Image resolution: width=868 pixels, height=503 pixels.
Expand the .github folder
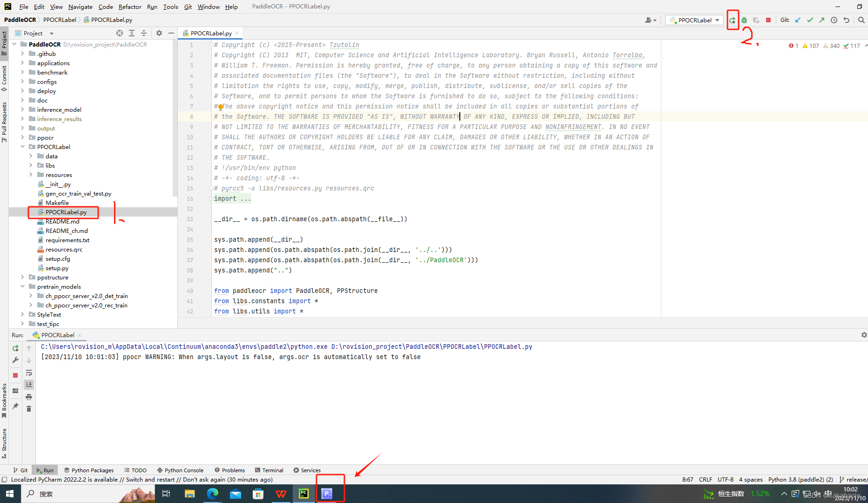click(22, 54)
